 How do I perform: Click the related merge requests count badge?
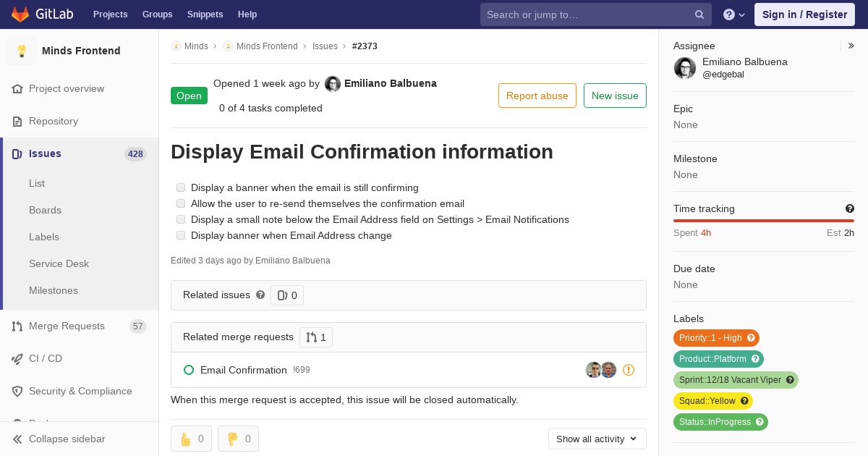(316, 337)
